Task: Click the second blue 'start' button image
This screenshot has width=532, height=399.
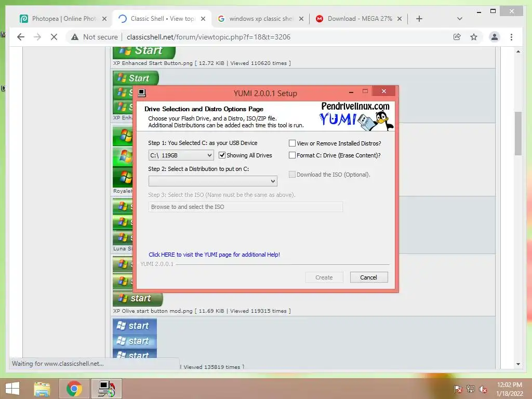Action: [135, 341]
